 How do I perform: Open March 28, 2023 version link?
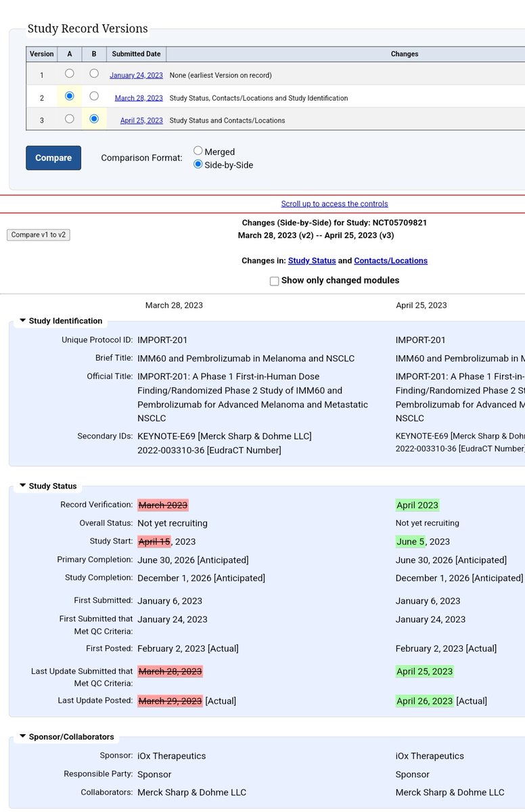[x=139, y=98]
